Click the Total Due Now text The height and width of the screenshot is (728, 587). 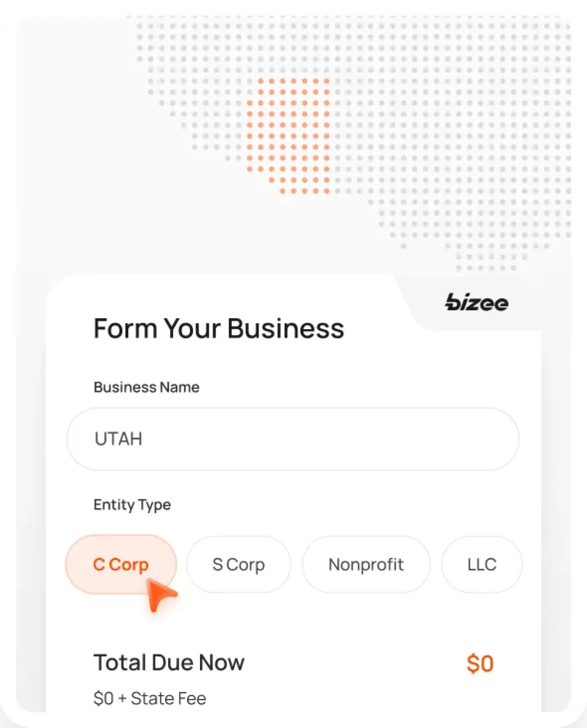(x=169, y=662)
